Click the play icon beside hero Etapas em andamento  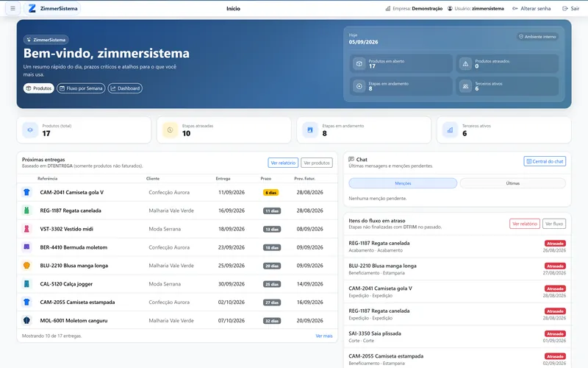(x=359, y=86)
